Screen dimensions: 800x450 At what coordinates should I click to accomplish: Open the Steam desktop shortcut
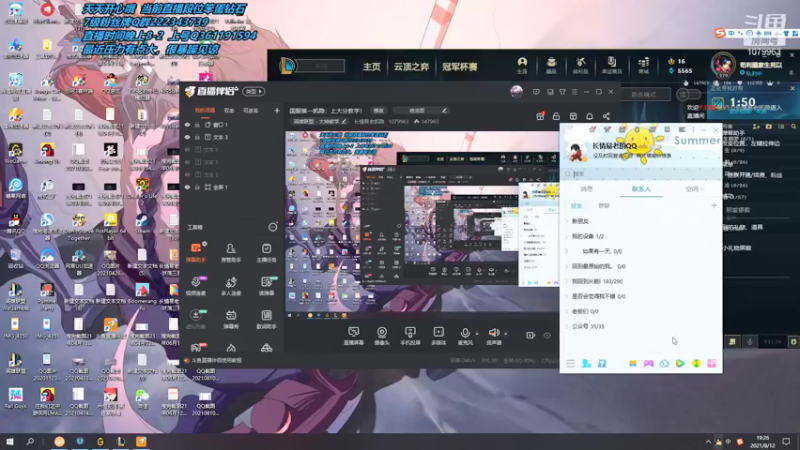click(x=142, y=223)
